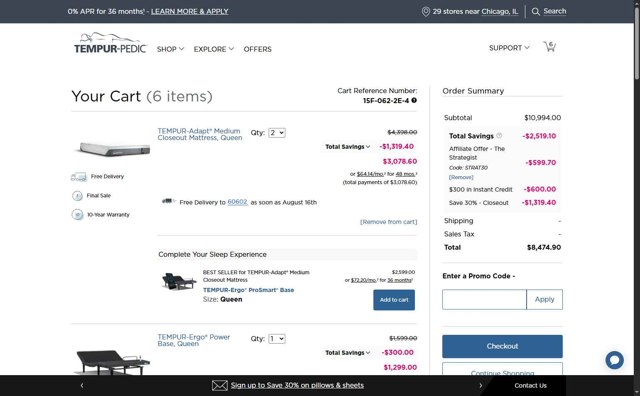Open TEMPUR-Ergo Power Base, Queen link

click(x=193, y=340)
